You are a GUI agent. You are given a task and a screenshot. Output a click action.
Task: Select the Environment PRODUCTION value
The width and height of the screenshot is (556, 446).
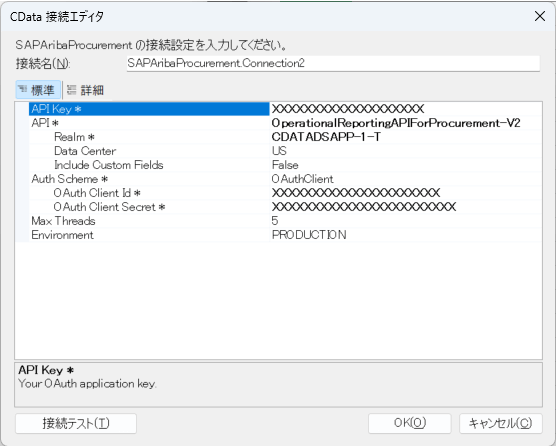[x=406, y=235]
